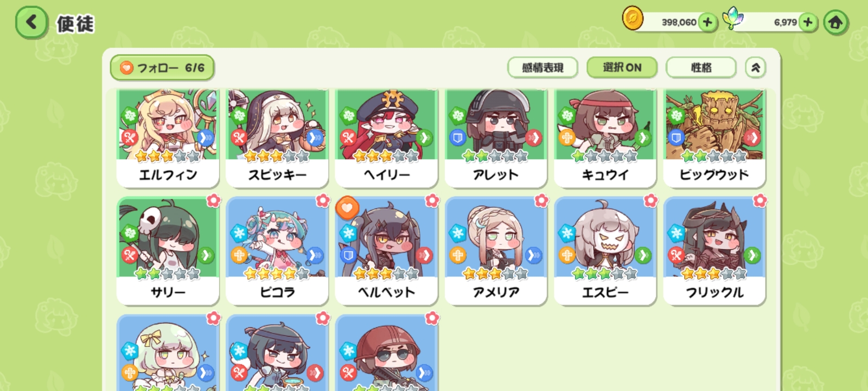
Task: Open the 感情表現 emotion menu
Action: 542,67
